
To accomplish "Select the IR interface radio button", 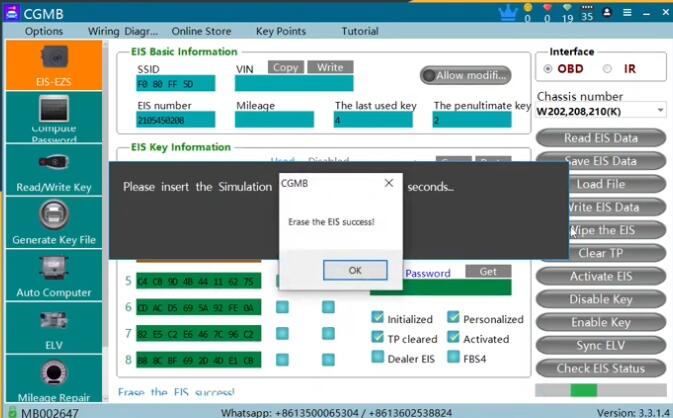I will 607,69.
